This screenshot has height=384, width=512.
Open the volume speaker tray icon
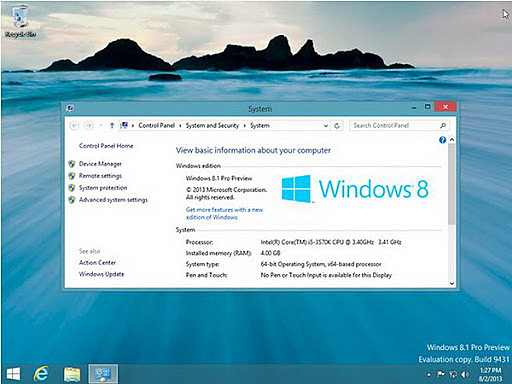coord(465,374)
